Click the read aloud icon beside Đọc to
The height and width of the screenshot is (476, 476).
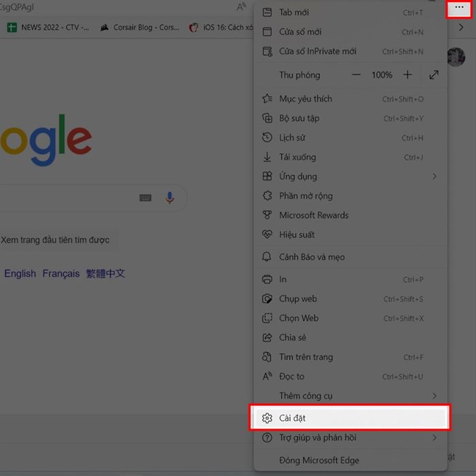(x=267, y=377)
